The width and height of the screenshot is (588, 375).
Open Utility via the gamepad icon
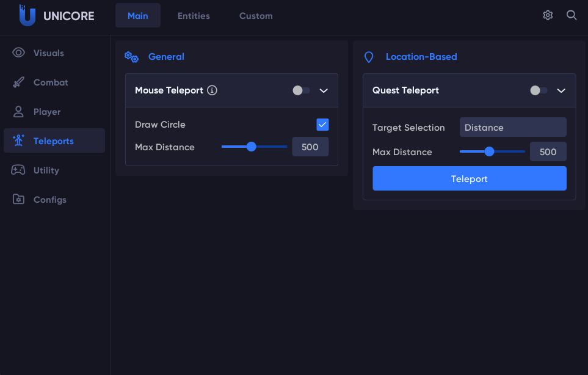[18, 170]
